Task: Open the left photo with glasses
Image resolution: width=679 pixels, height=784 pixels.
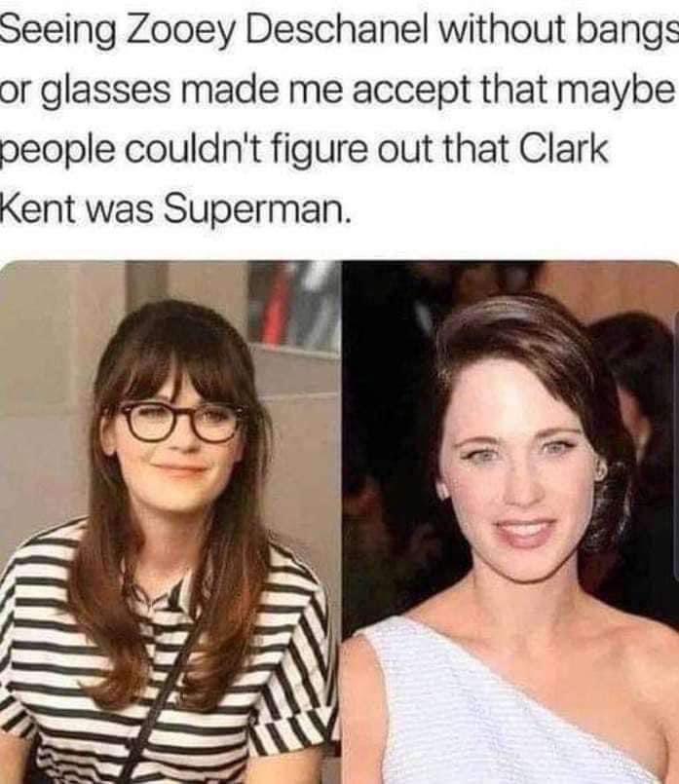Action: [x=170, y=522]
